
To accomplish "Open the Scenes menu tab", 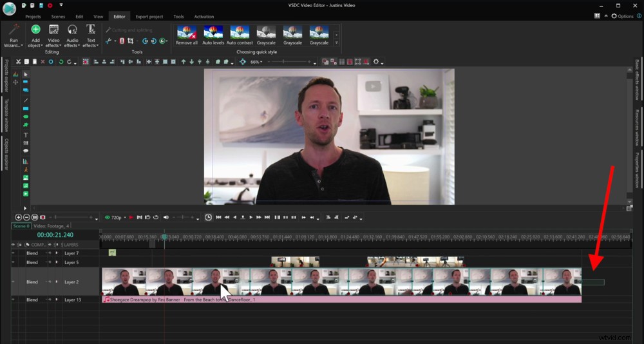I will [x=59, y=17].
